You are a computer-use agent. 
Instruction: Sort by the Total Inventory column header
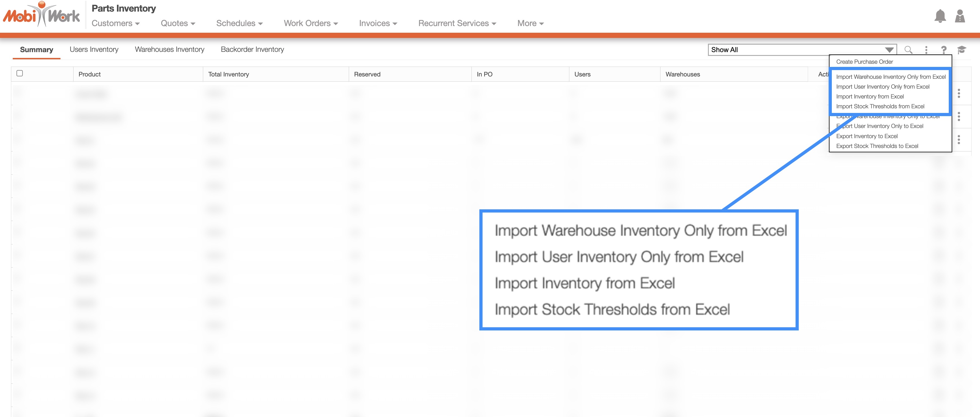tap(228, 74)
